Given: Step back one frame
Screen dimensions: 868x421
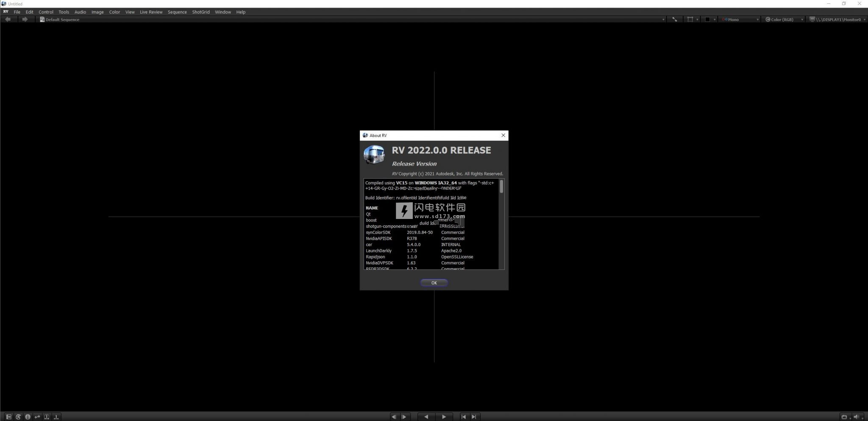Looking at the screenshot, I should point(394,417).
